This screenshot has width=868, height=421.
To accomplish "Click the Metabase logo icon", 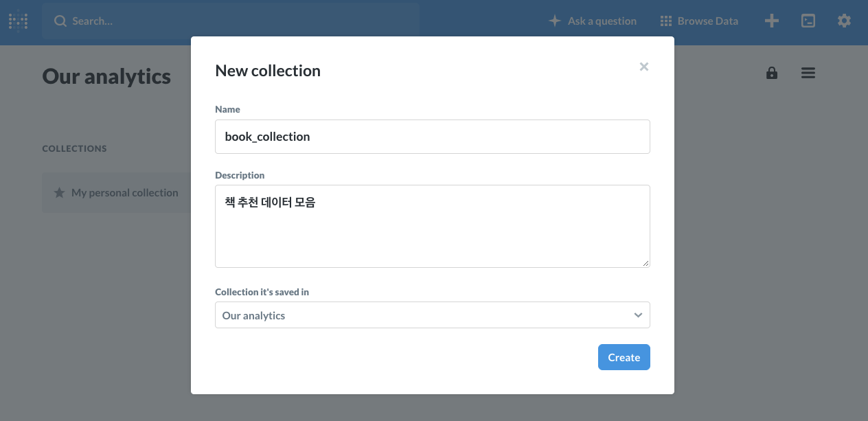I will click(x=18, y=21).
